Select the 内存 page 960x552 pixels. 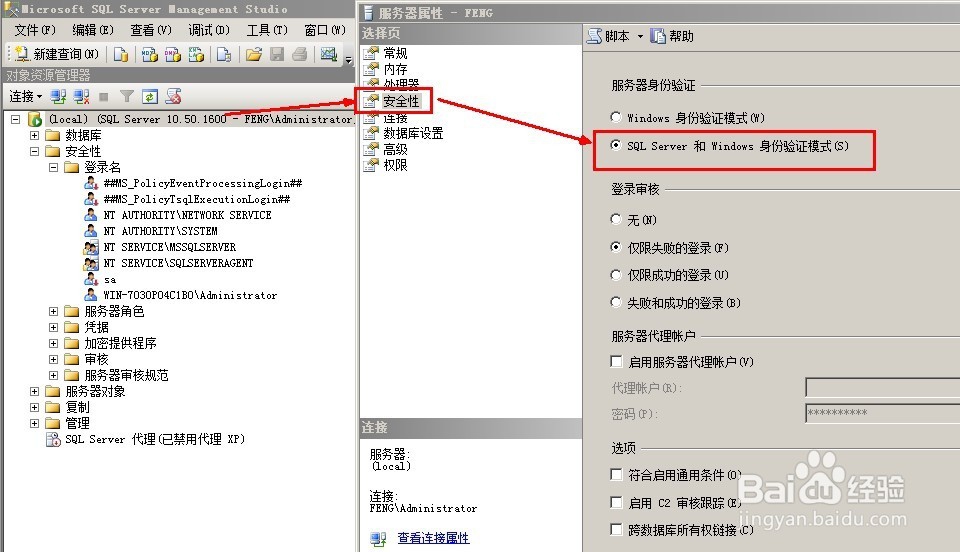click(x=395, y=69)
